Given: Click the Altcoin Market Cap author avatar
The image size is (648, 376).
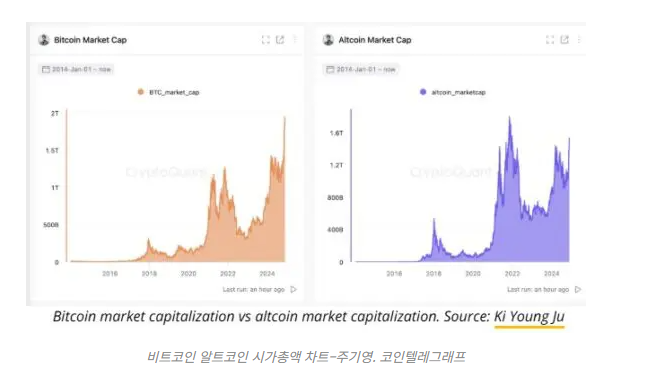Looking at the screenshot, I should point(328,40).
